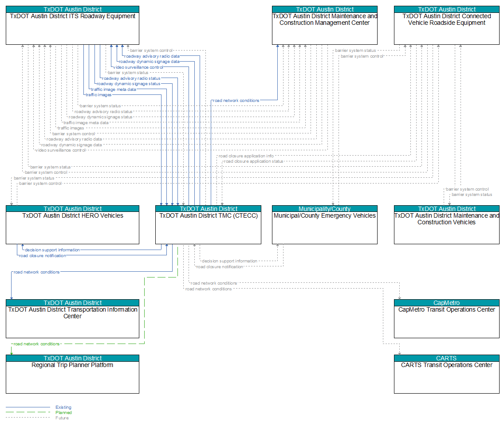The height and width of the screenshot is (426, 504).
Task: Click the gray 'traffic image meta data' label
Action: pyautogui.click(x=86, y=122)
